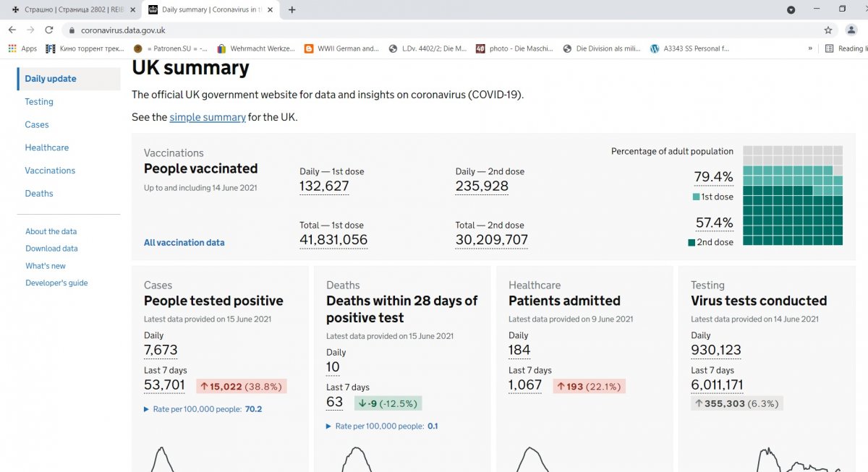
Task: Expand Rate per 100,000 people under Deaths
Action: point(382,426)
